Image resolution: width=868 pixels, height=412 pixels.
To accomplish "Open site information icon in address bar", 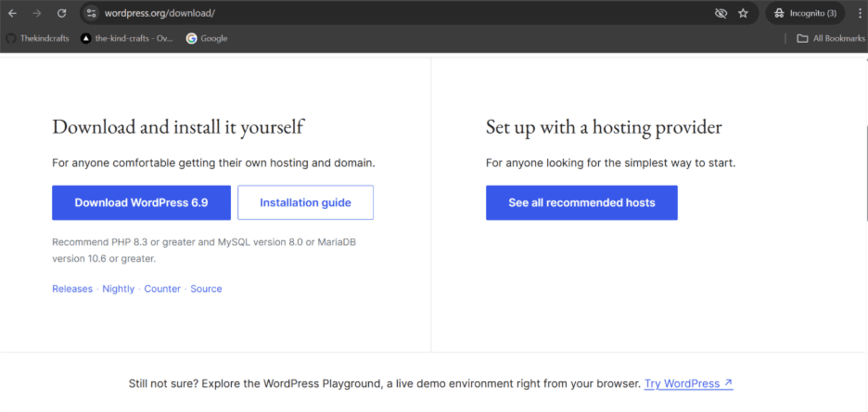I will click(x=91, y=13).
